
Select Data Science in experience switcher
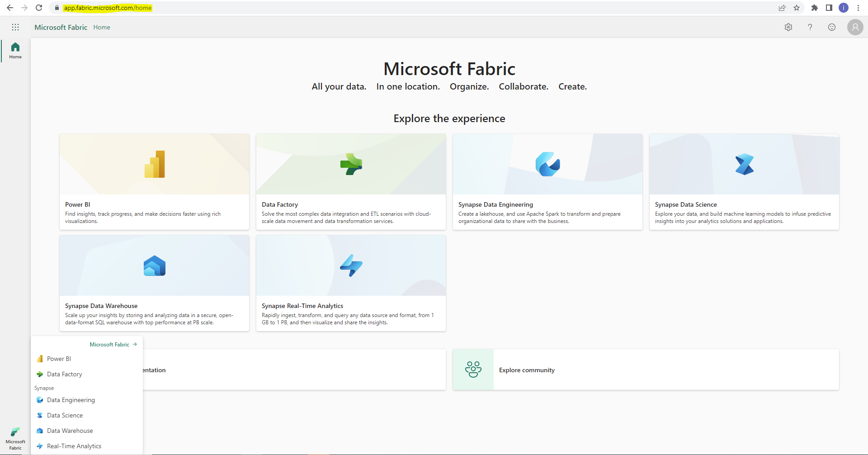[x=87, y=415]
